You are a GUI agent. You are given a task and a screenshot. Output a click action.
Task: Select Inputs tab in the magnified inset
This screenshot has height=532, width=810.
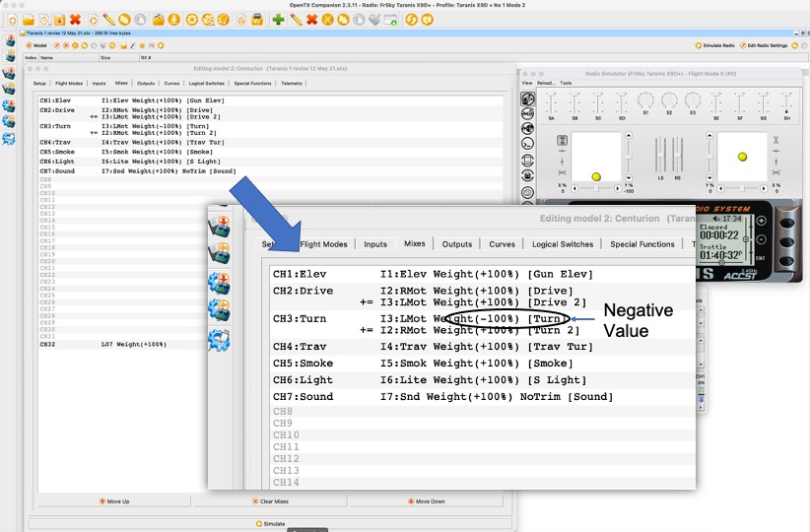[x=375, y=244]
